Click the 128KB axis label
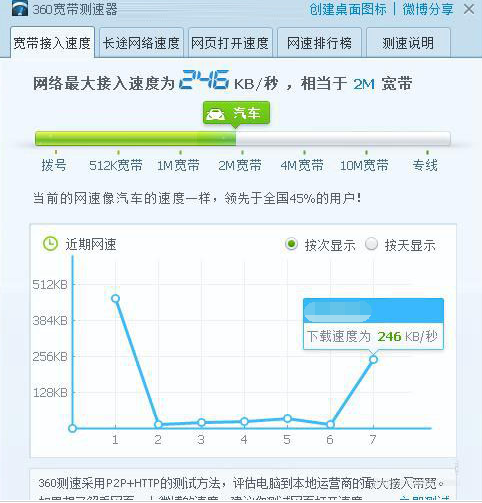Screen dimensions: 482x503 pos(50,393)
